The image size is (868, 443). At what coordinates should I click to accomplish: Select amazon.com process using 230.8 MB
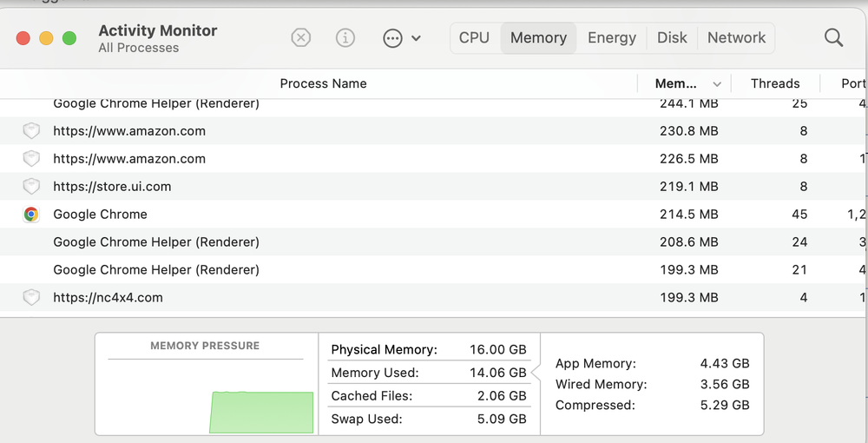pyautogui.click(x=129, y=131)
